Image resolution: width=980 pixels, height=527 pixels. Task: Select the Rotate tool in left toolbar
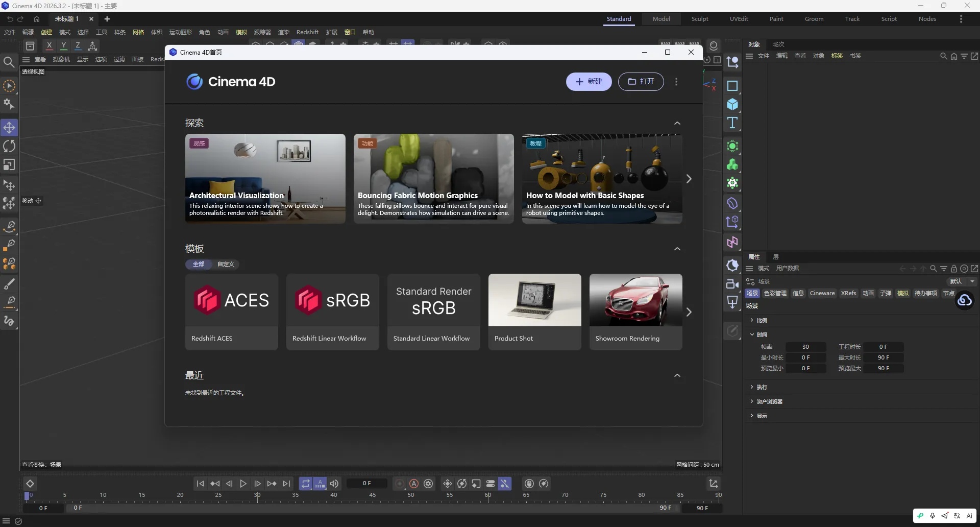(9, 146)
